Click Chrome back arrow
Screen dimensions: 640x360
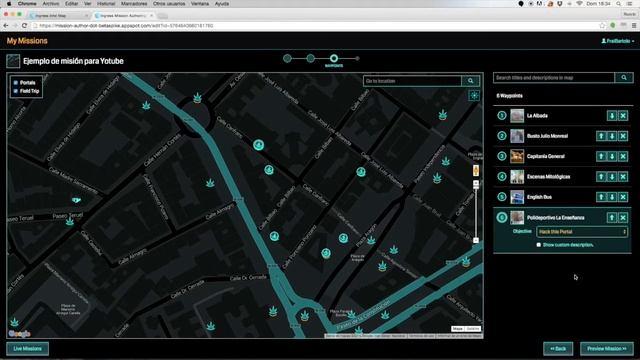pos(6,26)
